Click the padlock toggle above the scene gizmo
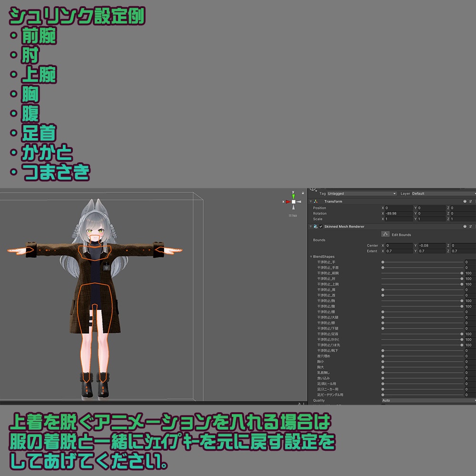This screenshot has height=476, width=476. pos(303,193)
